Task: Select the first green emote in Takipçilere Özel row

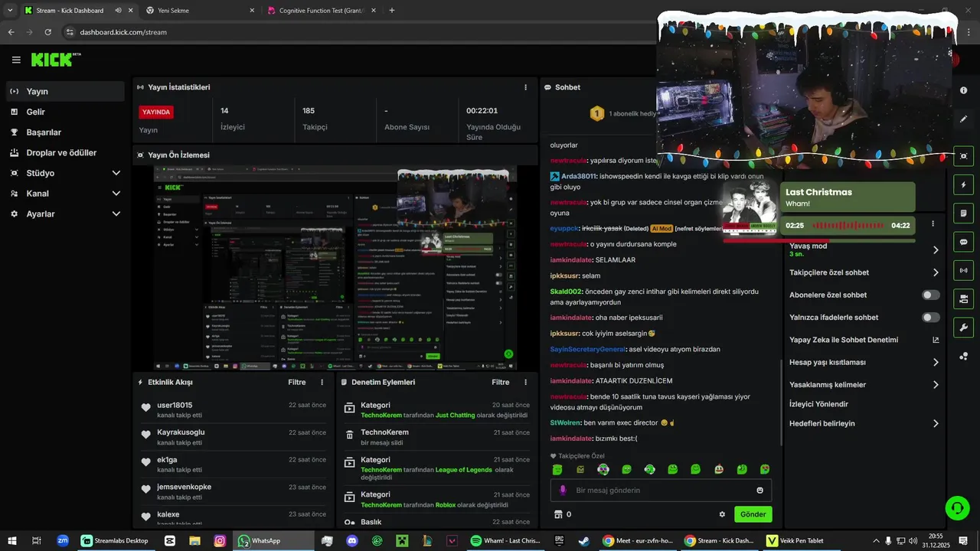Action: (557, 469)
